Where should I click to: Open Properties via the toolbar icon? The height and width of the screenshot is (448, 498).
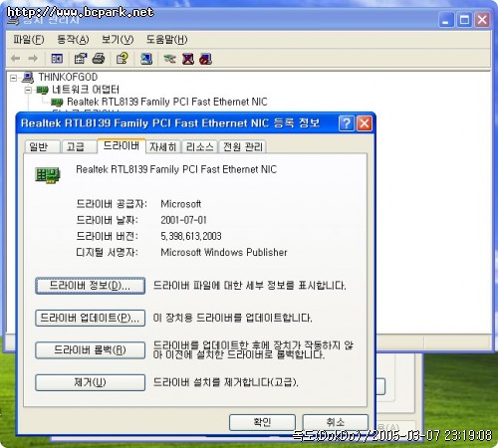[x=81, y=59]
